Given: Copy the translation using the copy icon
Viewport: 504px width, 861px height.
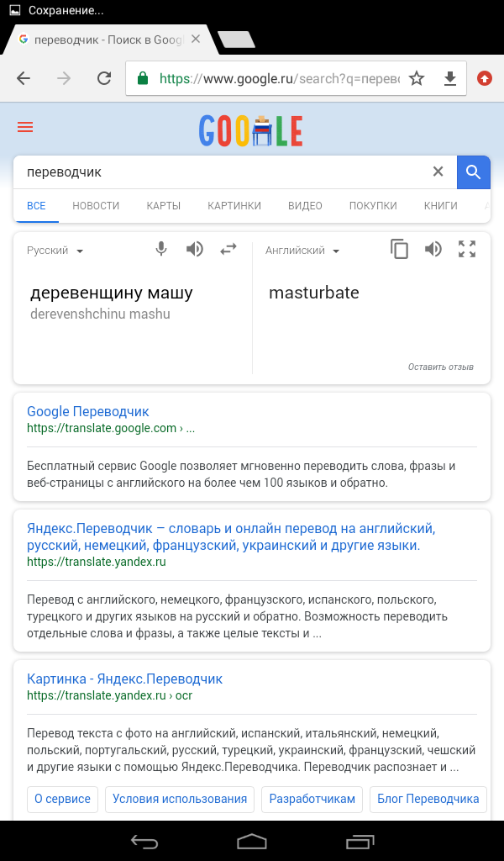Looking at the screenshot, I should tap(399, 249).
